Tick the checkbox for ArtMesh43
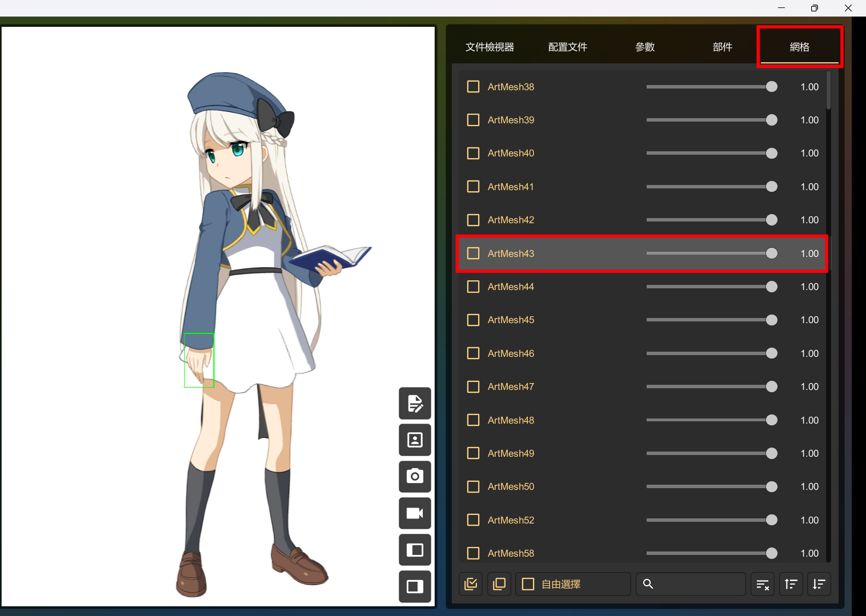Image resolution: width=866 pixels, height=616 pixels. click(473, 253)
